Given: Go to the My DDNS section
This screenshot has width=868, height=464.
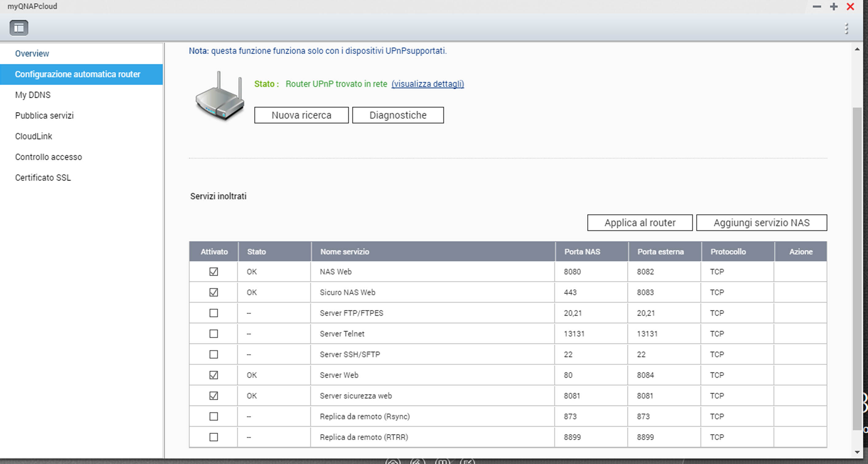Looking at the screenshot, I should pos(33,95).
